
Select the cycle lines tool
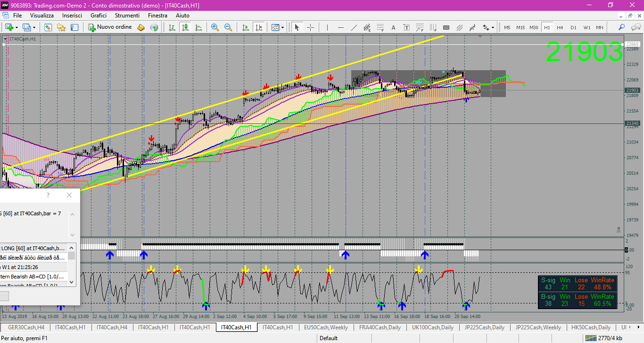pyautogui.click(x=472, y=27)
